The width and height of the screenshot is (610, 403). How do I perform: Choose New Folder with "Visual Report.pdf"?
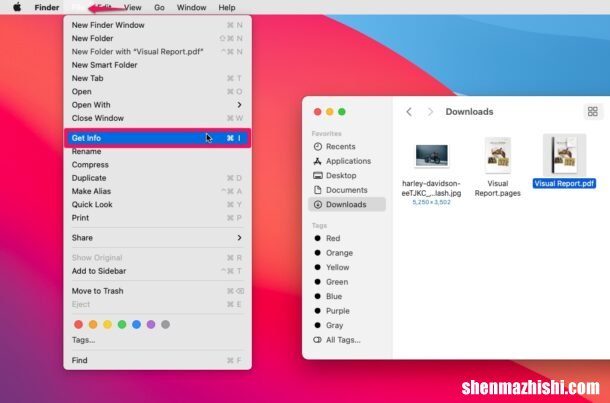coord(157,52)
